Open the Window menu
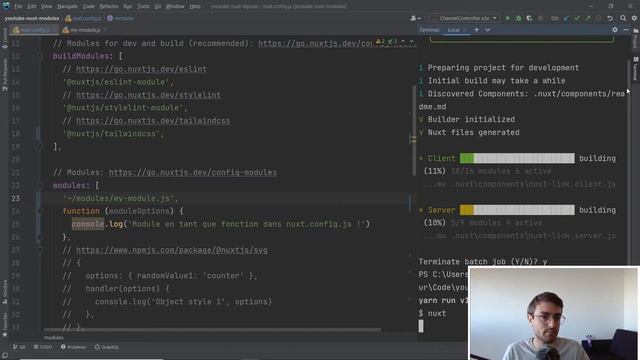This screenshot has width=640, height=360. [x=175, y=6]
